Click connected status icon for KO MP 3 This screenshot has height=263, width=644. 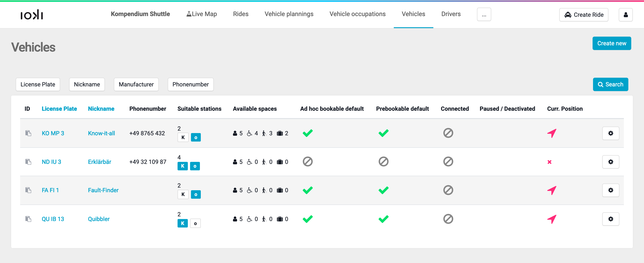(x=448, y=133)
